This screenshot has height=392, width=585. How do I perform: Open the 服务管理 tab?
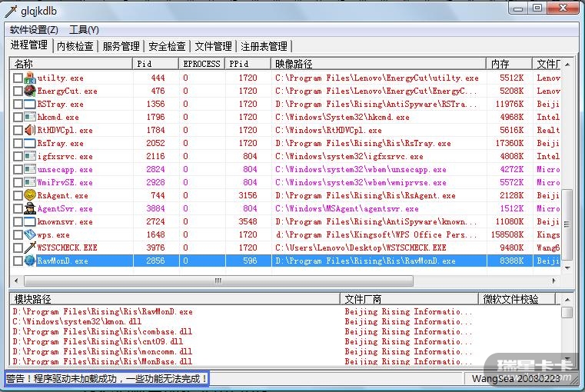point(121,46)
